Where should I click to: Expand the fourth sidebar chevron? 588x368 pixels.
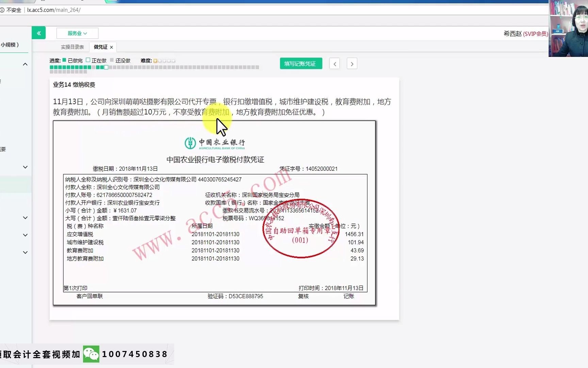coord(25,235)
